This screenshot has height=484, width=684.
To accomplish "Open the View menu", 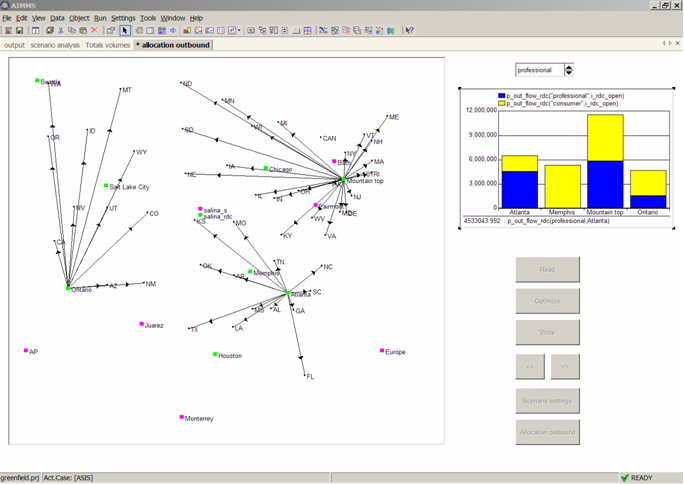I will coord(38,18).
